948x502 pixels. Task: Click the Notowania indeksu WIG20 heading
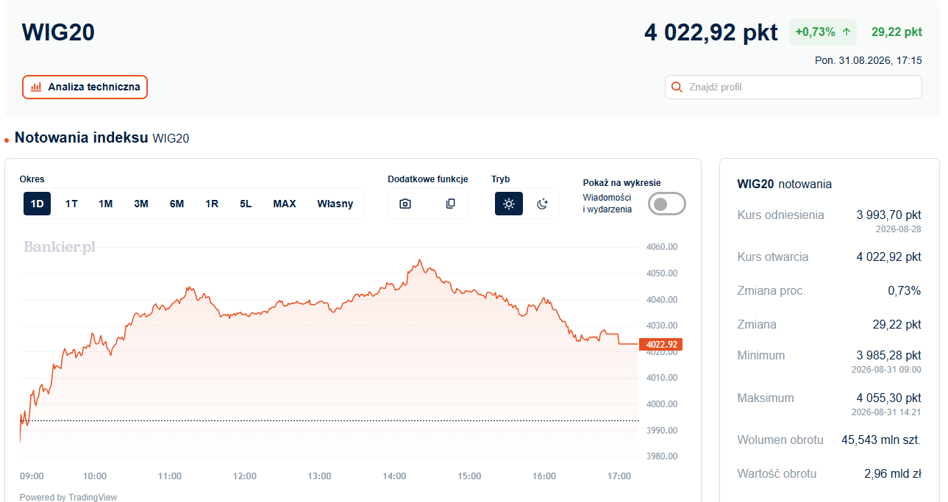102,138
